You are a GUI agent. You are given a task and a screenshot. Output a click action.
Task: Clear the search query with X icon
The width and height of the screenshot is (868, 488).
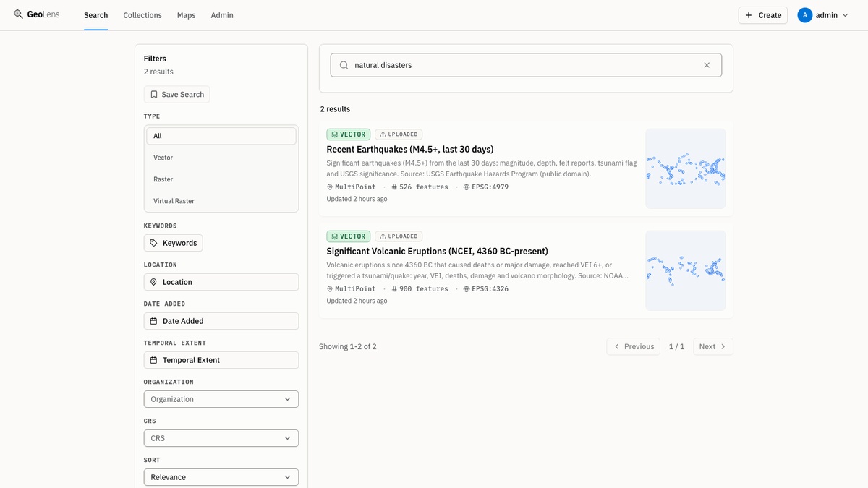click(x=707, y=65)
